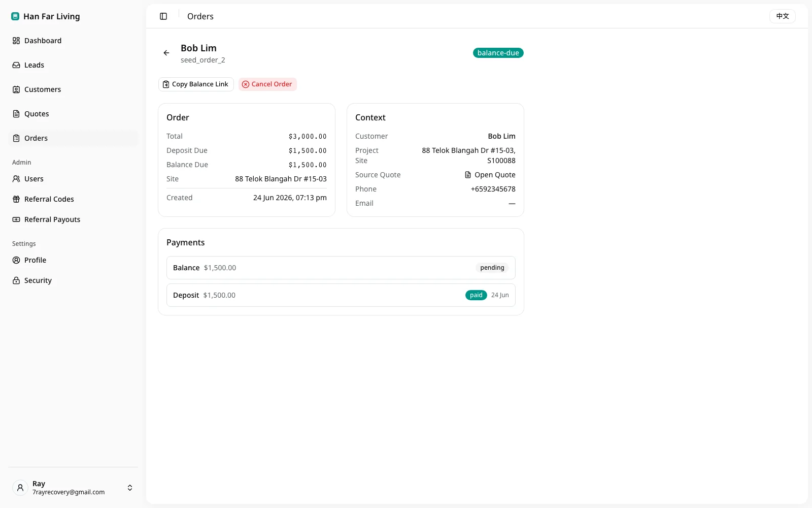Expand the Ray user account menu
The image size is (812, 508).
pos(73,488)
